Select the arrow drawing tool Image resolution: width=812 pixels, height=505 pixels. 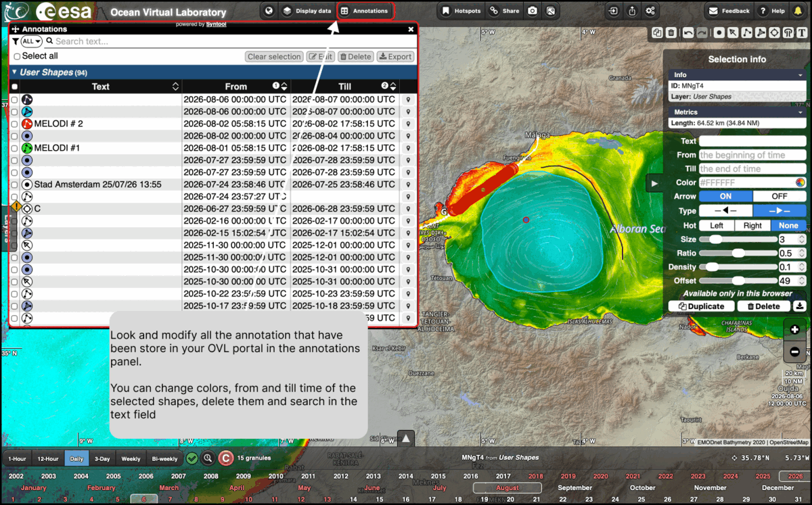(733, 32)
